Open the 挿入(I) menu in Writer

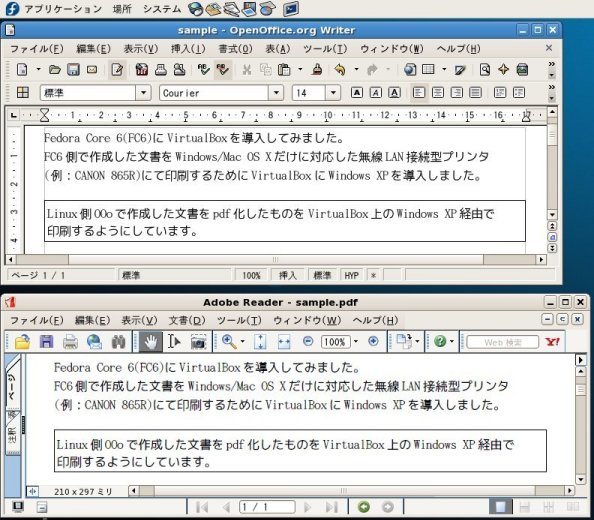coord(188,49)
